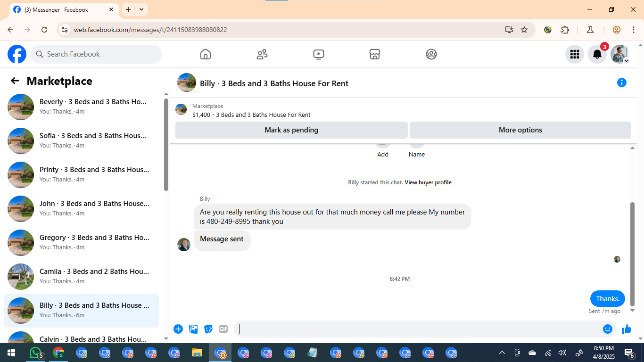Select the Messenger | Facebook tab

click(x=63, y=9)
